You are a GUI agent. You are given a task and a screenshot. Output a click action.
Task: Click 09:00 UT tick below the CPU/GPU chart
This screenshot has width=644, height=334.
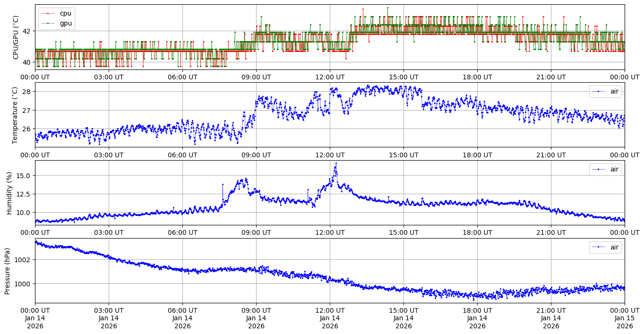256,77
